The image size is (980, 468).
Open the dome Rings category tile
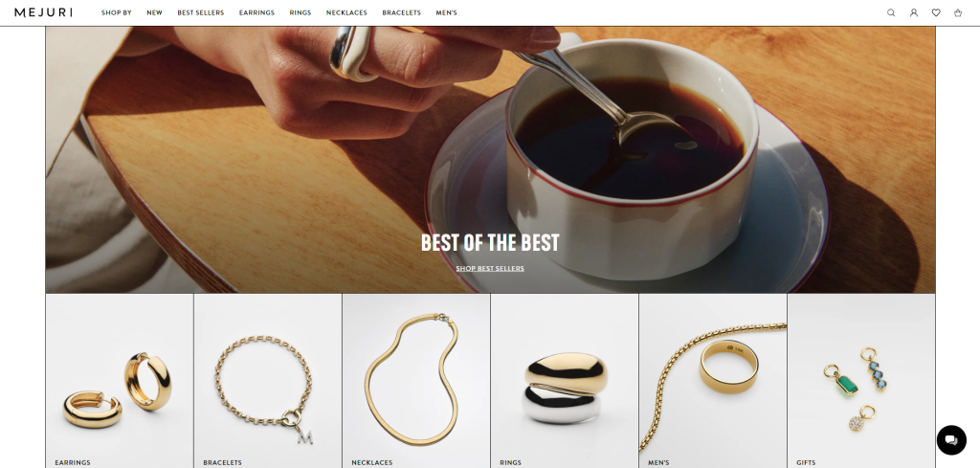565,381
